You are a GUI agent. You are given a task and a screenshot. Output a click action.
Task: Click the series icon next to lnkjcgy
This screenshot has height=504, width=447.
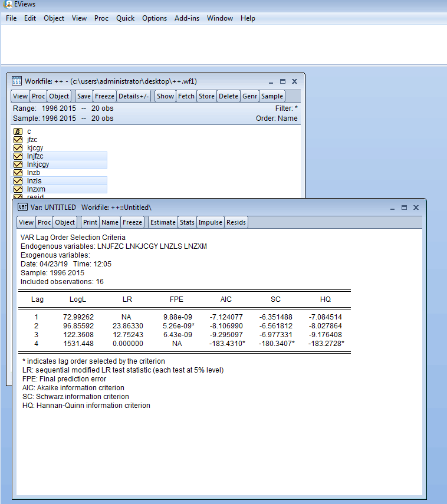(18, 164)
